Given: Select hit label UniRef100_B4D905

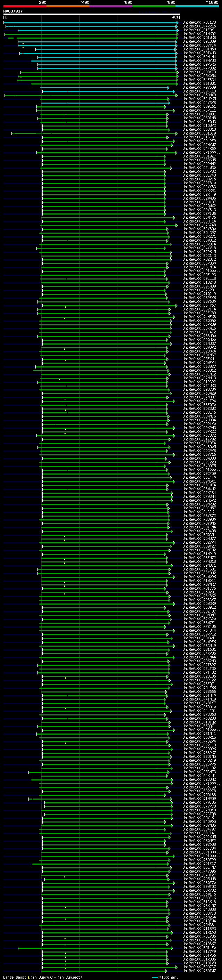Looking at the screenshot, I should click(x=199, y=821).
